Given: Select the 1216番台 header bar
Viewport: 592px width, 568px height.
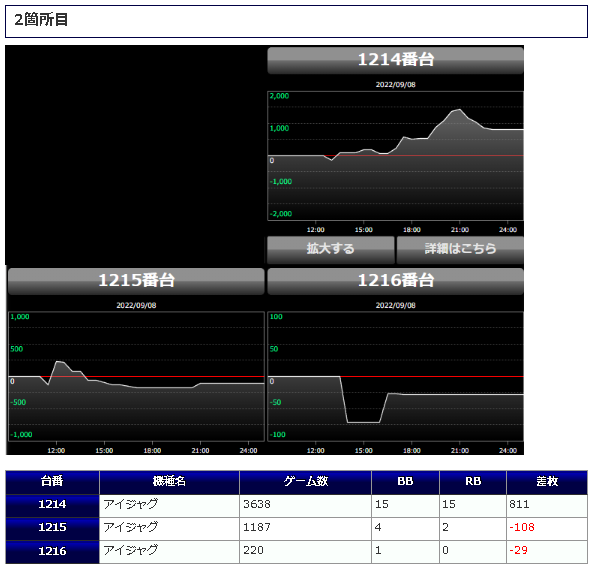Looking at the screenshot, I should coord(395,281).
